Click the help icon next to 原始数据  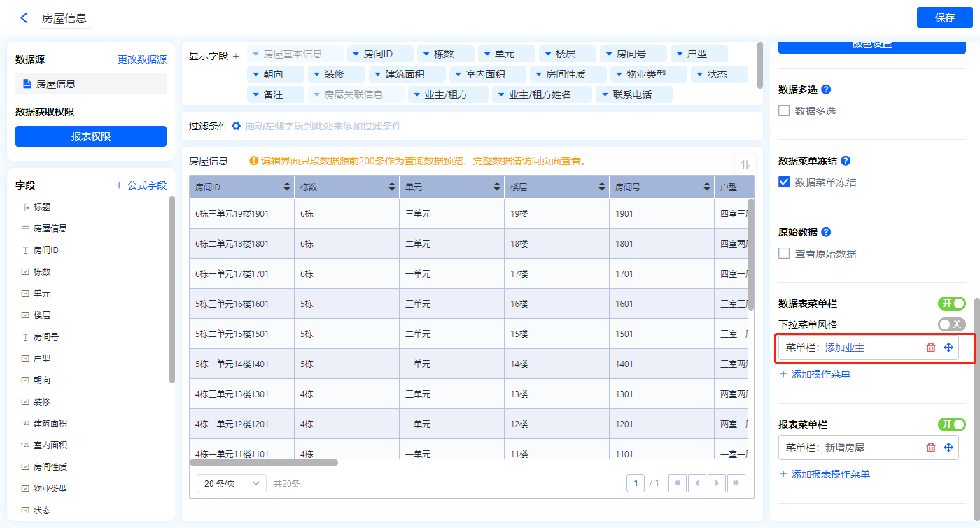[826, 232]
